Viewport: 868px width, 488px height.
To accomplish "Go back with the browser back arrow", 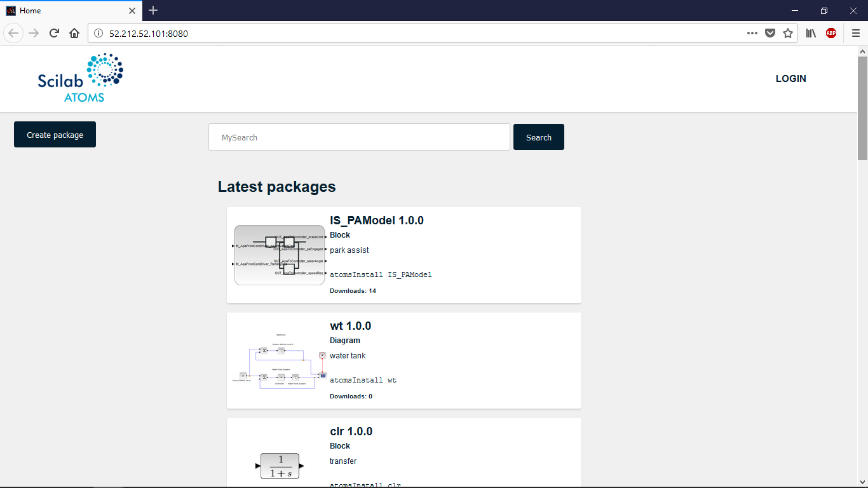I will [x=14, y=33].
